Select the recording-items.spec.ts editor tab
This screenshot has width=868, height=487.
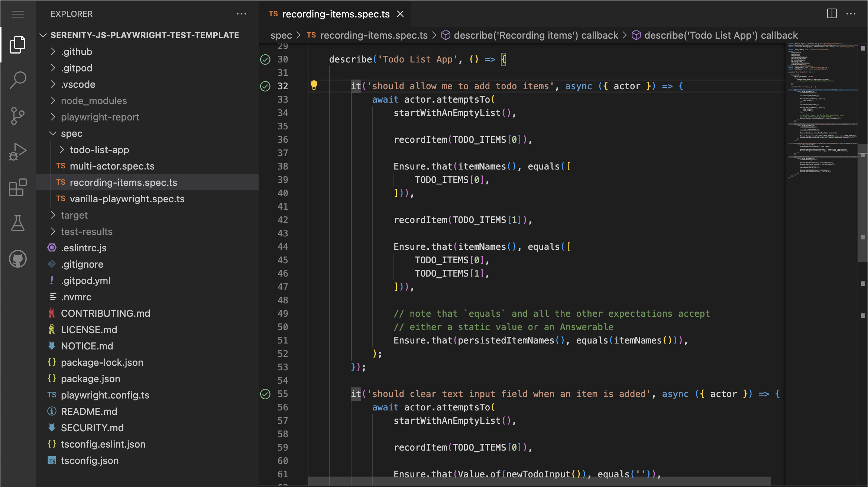(x=336, y=14)
